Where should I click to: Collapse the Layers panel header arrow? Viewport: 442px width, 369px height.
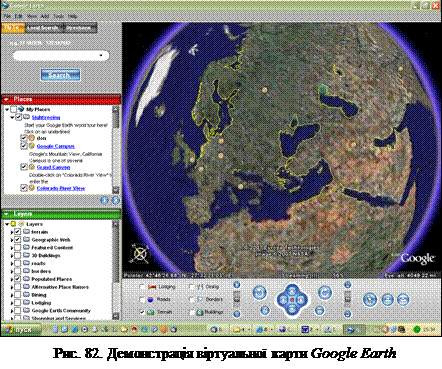[6, 214]
